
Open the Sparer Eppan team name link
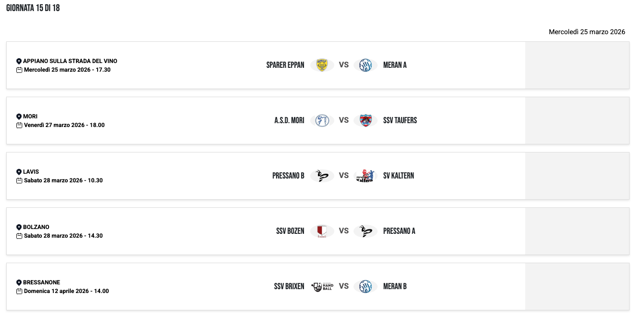click(285, 65)
